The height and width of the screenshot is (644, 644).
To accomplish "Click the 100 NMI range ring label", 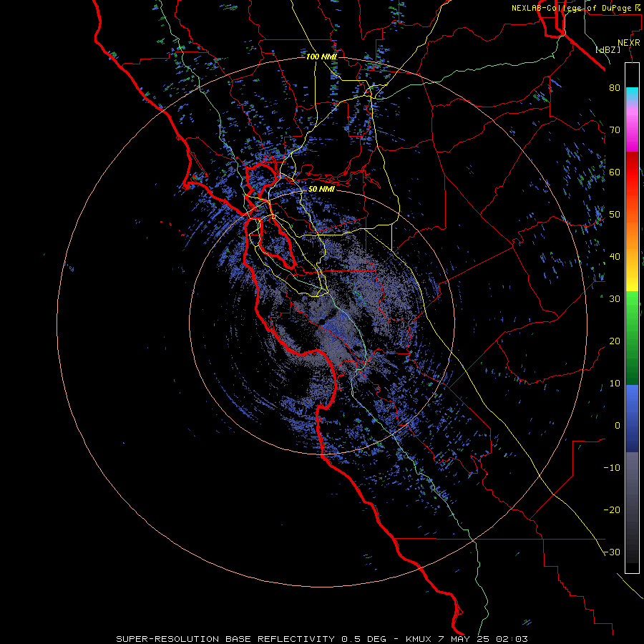I will point(321,57).
